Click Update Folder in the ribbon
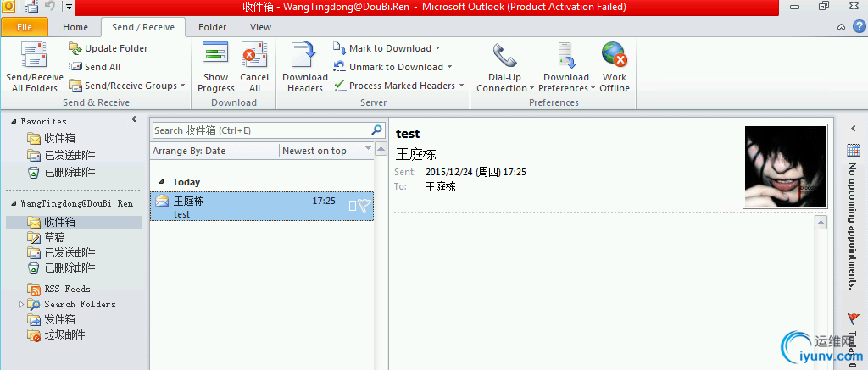 click(108, 48)
